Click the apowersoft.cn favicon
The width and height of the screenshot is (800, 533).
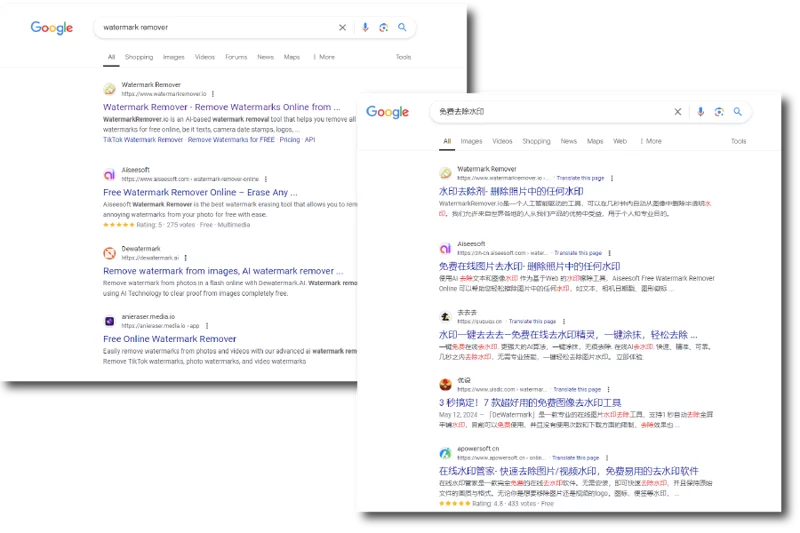click(445, 453)
